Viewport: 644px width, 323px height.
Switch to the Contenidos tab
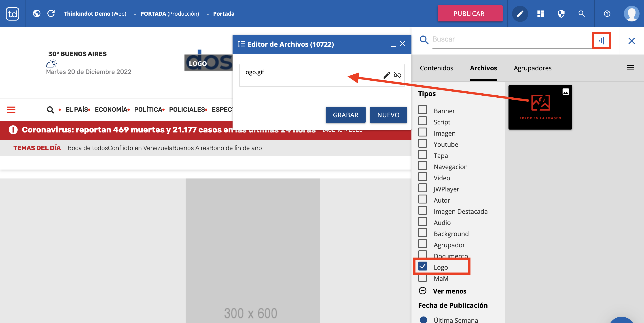click(436, 68)
